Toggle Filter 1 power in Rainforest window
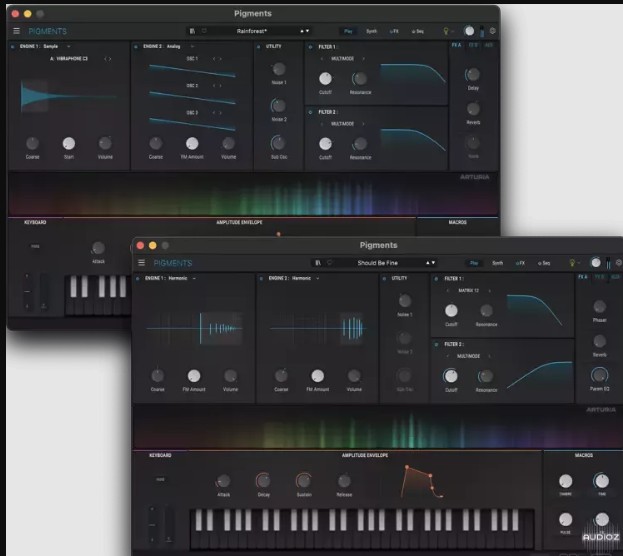The height and width of the screenshot is (556, 623). [x=310, y=47]
